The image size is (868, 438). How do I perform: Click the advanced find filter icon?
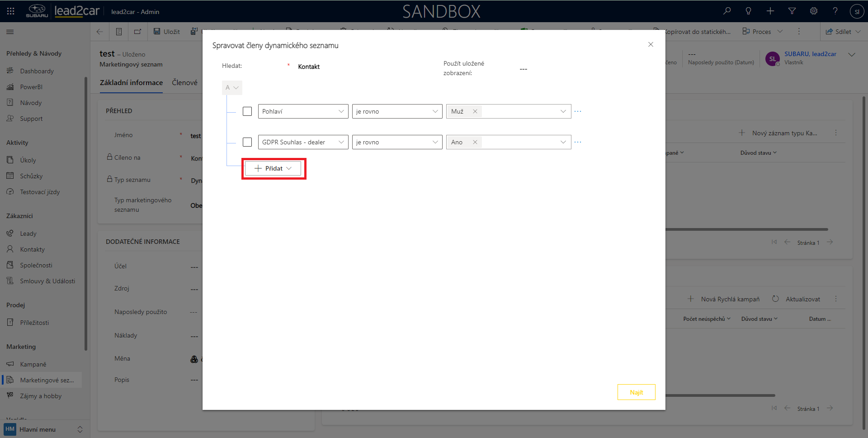pos(792,11)
